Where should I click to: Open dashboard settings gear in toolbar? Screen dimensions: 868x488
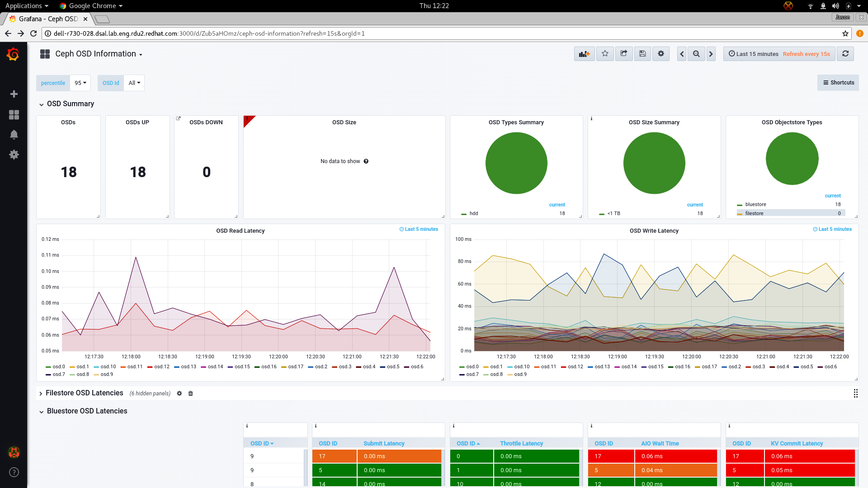[661, 54]
